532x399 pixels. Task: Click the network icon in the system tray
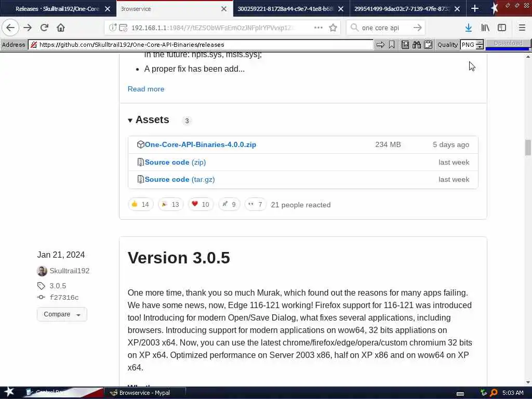pos(484,393)
